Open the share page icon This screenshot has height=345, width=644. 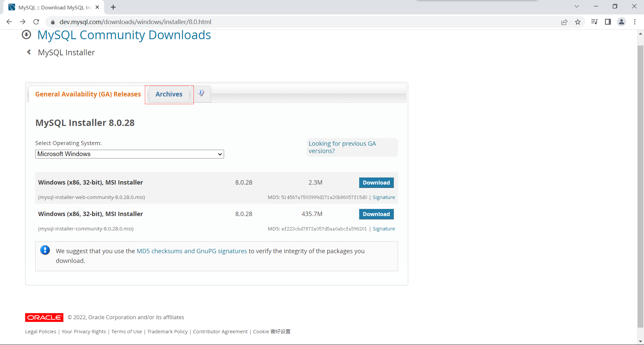pos(564,22)
